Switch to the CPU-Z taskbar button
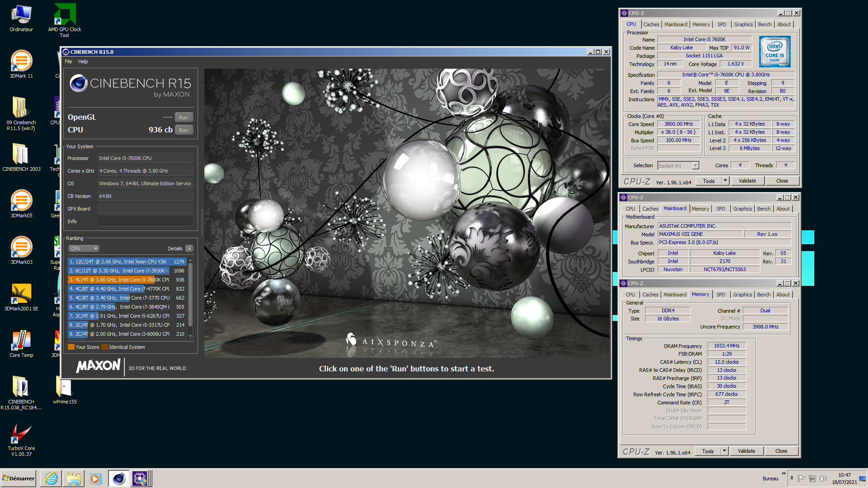Screen dimensions: 868x488 (x=139, y=478)
